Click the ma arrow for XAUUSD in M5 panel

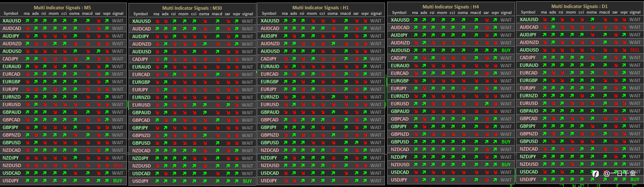point(27,21)
